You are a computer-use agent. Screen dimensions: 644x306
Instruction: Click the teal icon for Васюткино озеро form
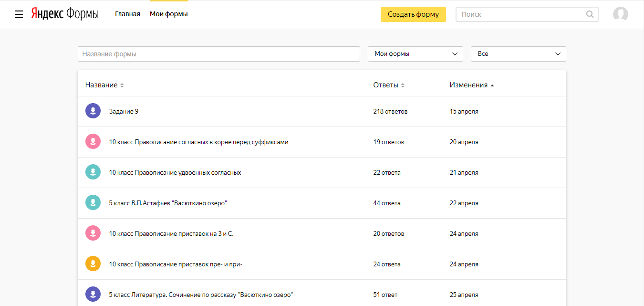[x=93, y=203]
